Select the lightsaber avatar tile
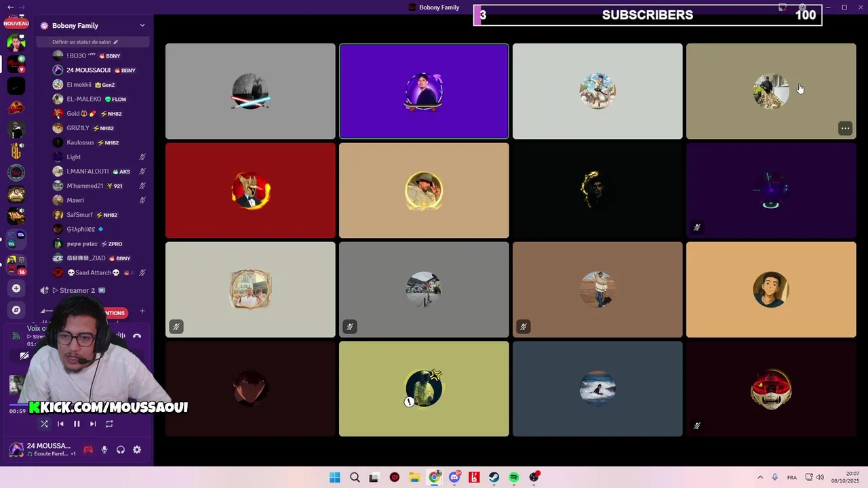Screen dimensions: 868x488 (x=250, y=91)
